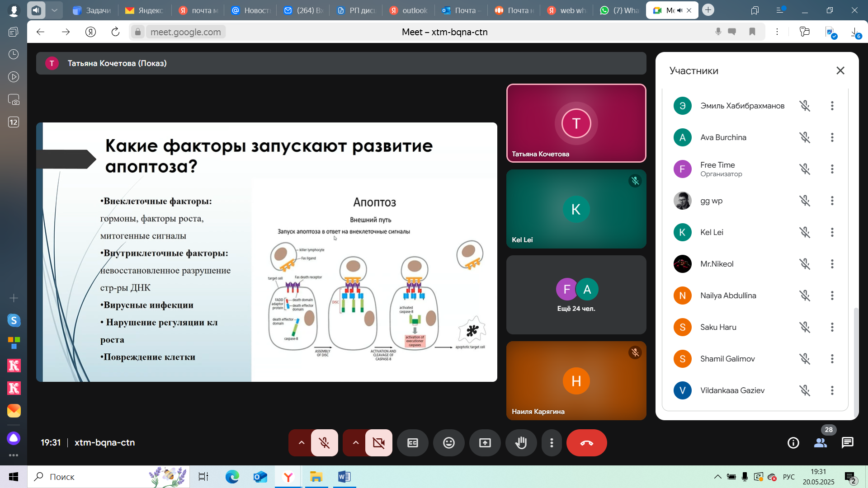Image resolution: width=868 pixels, height=488 pixels.
Task: Click the present screen icon
Action: 485,443
